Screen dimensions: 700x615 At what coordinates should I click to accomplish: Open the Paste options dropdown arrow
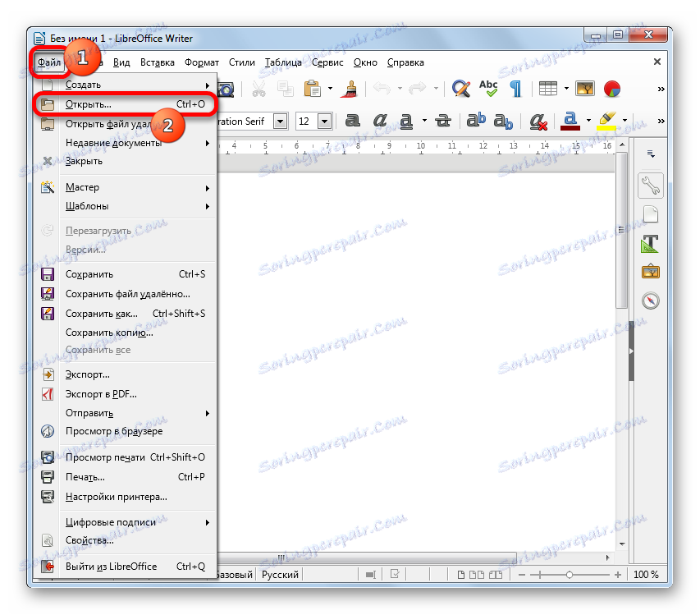click(x=330, y=89)
